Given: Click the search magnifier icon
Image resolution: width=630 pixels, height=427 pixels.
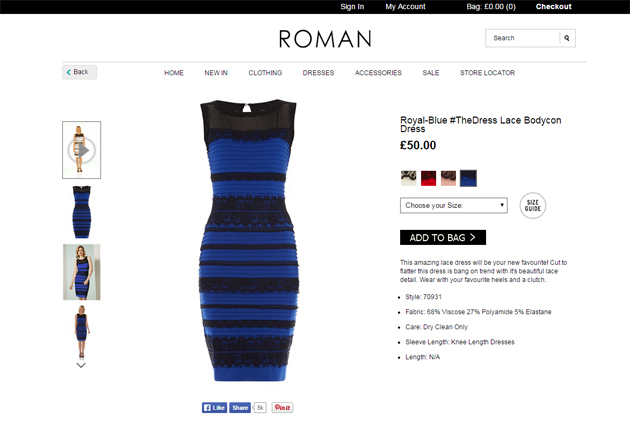Looking at the screenshot, I should pyautogui.click(x=567, y=38).
